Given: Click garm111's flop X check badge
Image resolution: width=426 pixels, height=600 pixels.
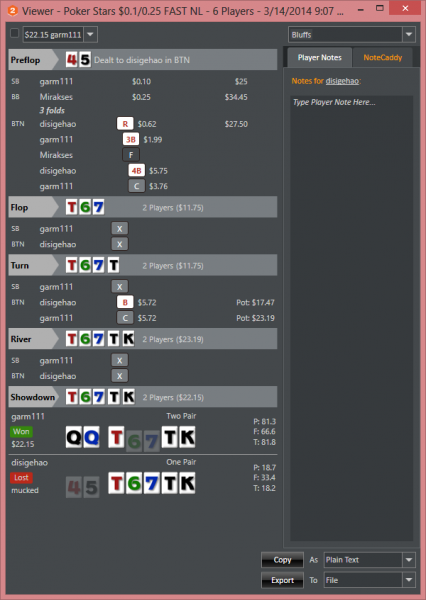Looking at the screenshot, I should click(119, 228).
